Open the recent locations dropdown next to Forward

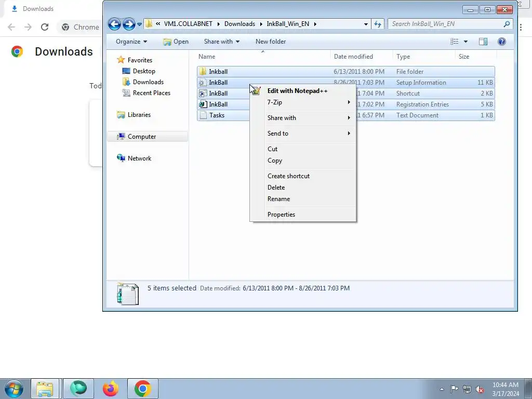139,24
